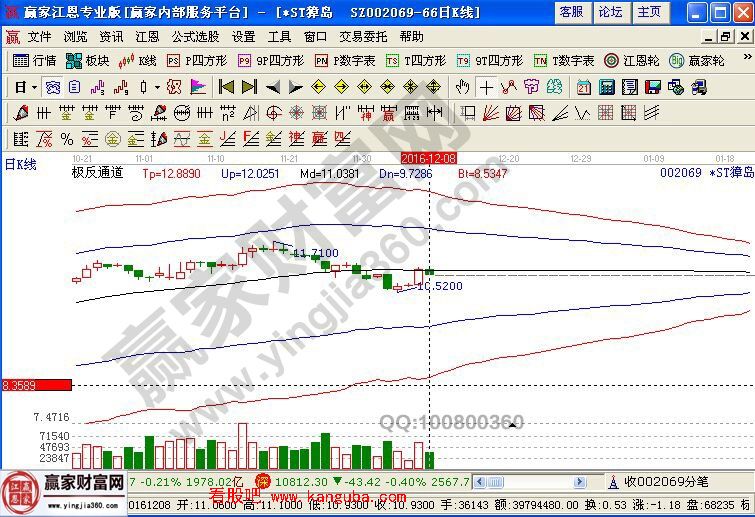Click the status bar scrollbar right arrow
The image size is (755, 517).
(580, 482)
